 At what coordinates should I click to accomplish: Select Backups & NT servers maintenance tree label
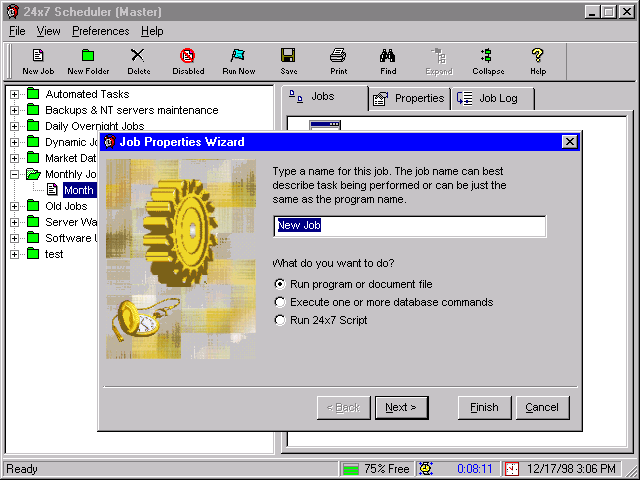[x=132, y=110]
